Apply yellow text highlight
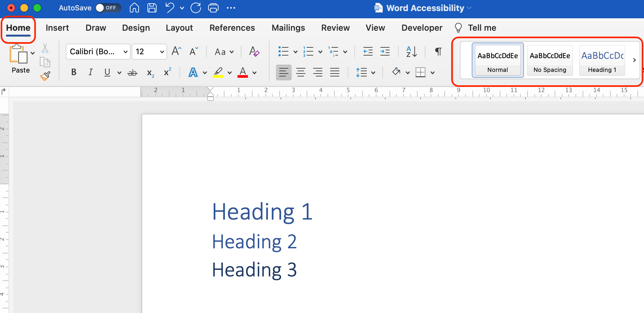This screenshot has width=644, height=313. coord(218,72)
